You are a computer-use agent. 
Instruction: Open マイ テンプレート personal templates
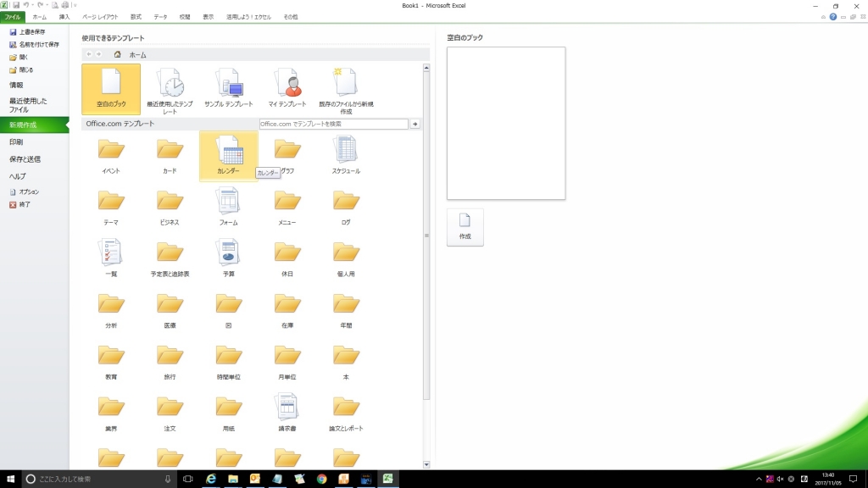(x=287, y=88)
